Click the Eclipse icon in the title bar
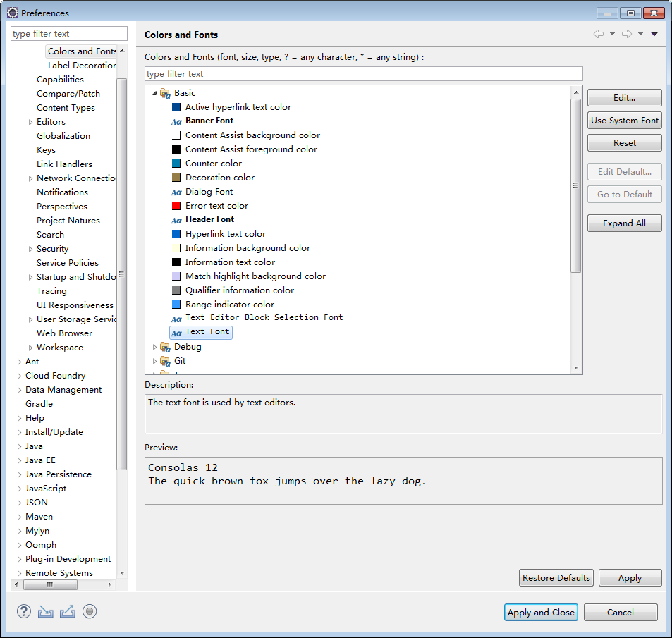Viewport: 672px width, 638px height. point(13,13)
